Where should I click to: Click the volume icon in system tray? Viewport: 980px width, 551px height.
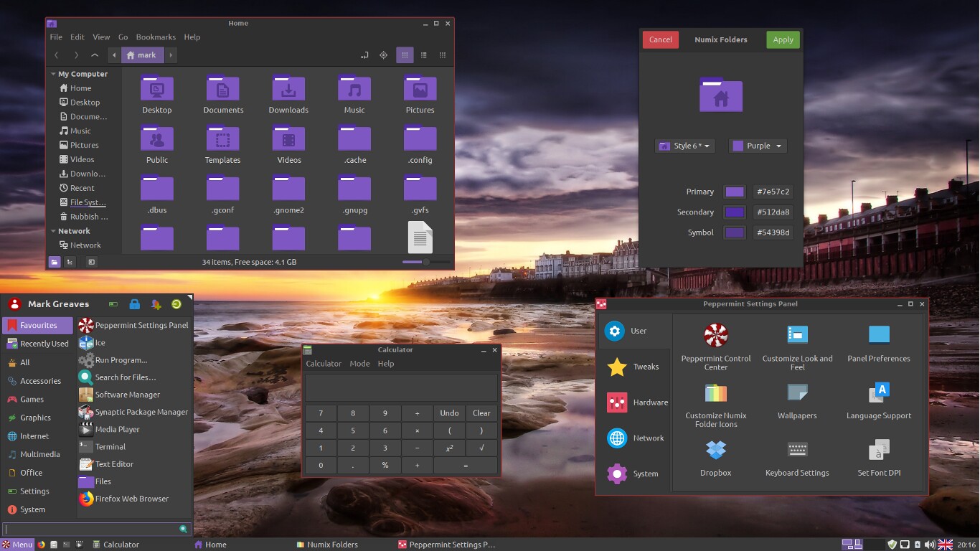point(930,545)
